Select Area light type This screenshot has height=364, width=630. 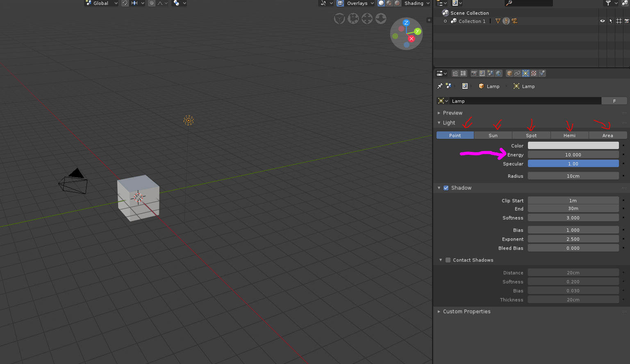(x=608, y=136)
